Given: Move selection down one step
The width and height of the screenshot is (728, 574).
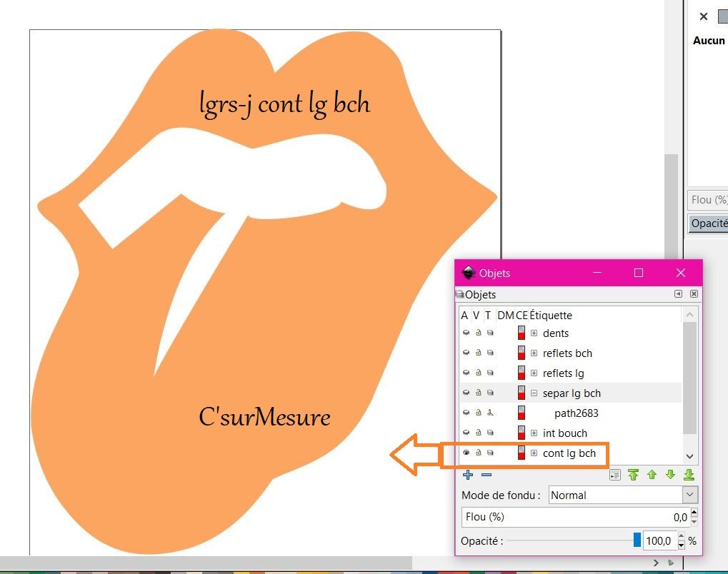Looking at the screenshot, I should click(x=670, y=475).
